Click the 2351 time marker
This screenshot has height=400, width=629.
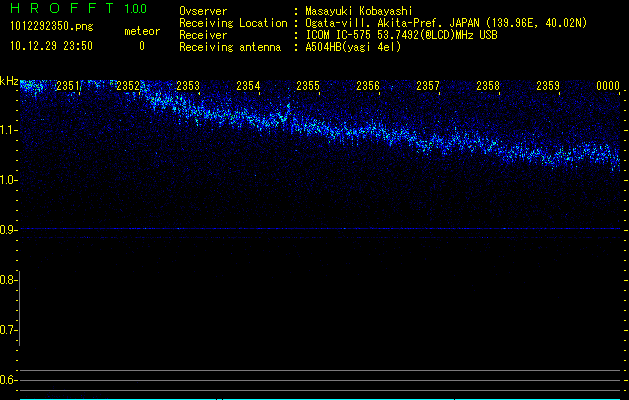click(68, 86)
